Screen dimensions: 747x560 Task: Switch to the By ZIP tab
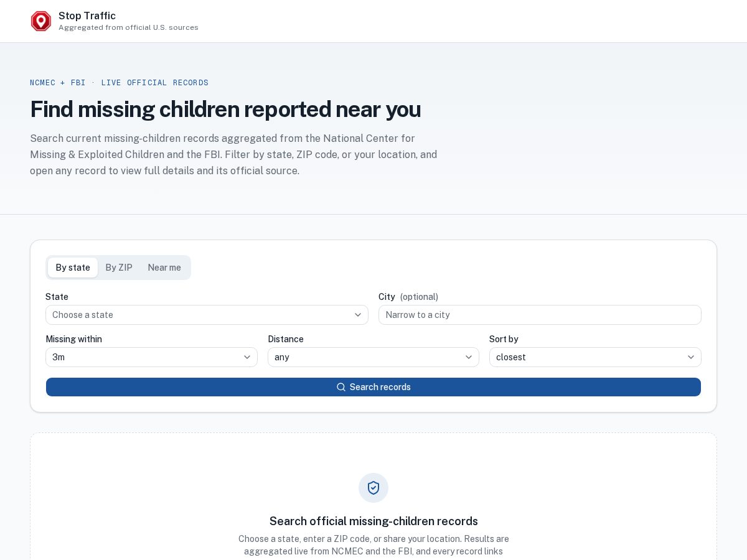[119, 268]
